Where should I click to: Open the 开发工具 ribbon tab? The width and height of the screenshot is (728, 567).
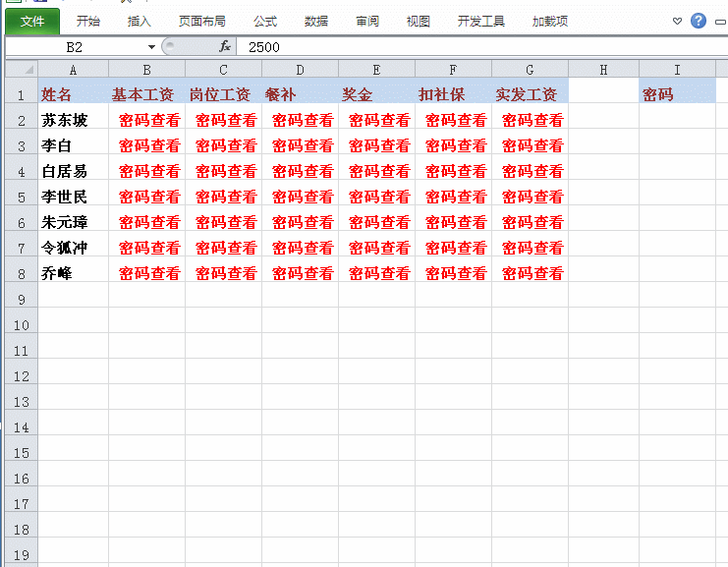coord(481,22)
